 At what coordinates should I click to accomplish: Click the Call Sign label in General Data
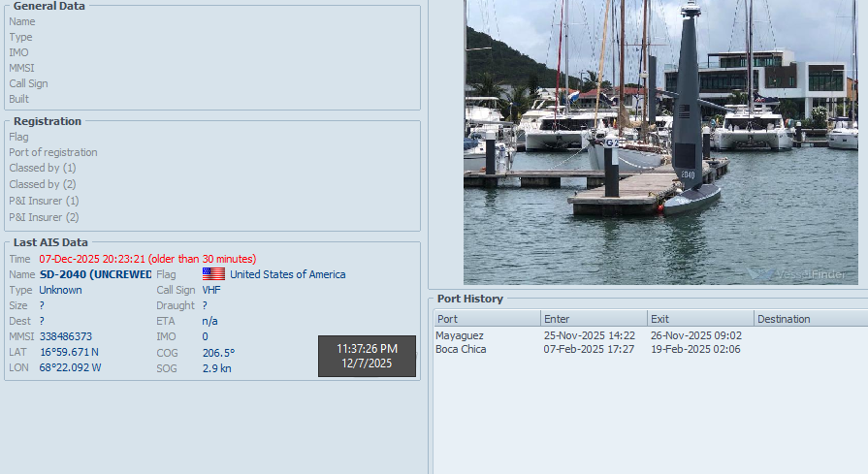click(28, 83)
